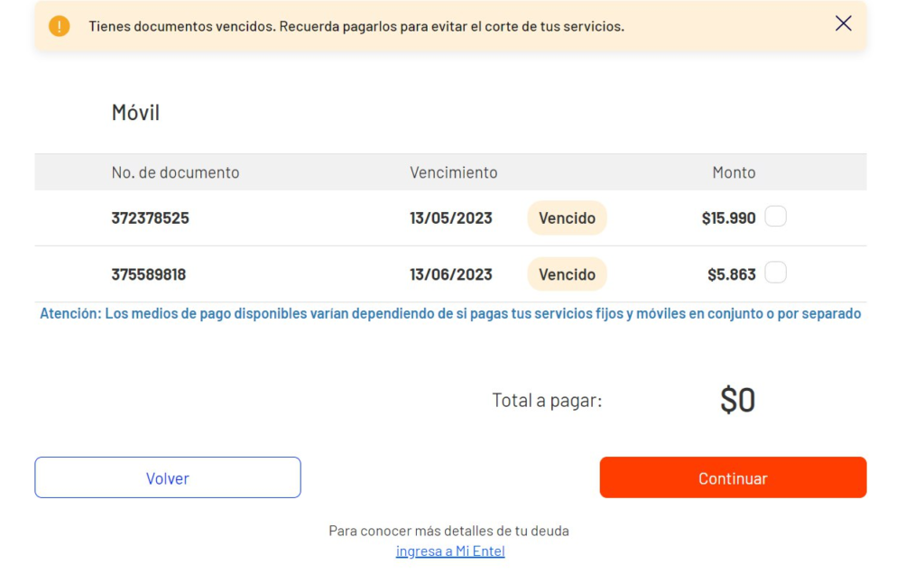Dismiss the expired documents alert banner
This screenshot has width=924, height=574.
[x=844, y=23]
